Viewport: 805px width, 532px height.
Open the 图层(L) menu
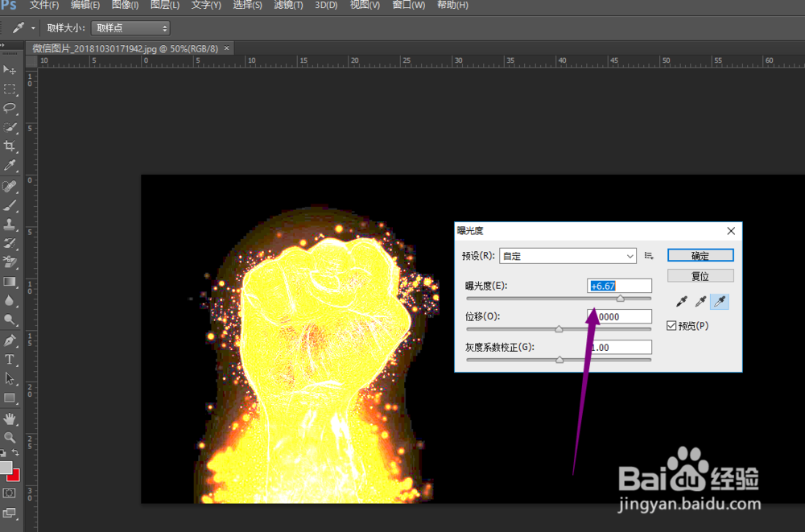(x=165, y=5)
